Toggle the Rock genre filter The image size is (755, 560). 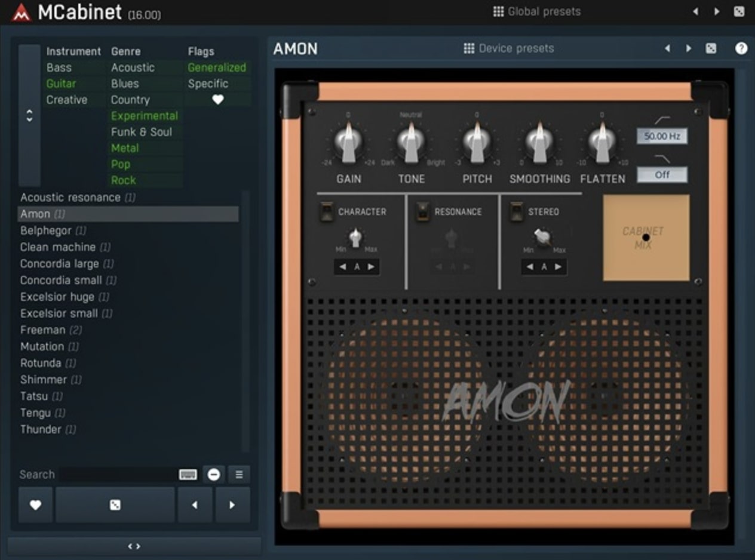click(x=124, y=180)
